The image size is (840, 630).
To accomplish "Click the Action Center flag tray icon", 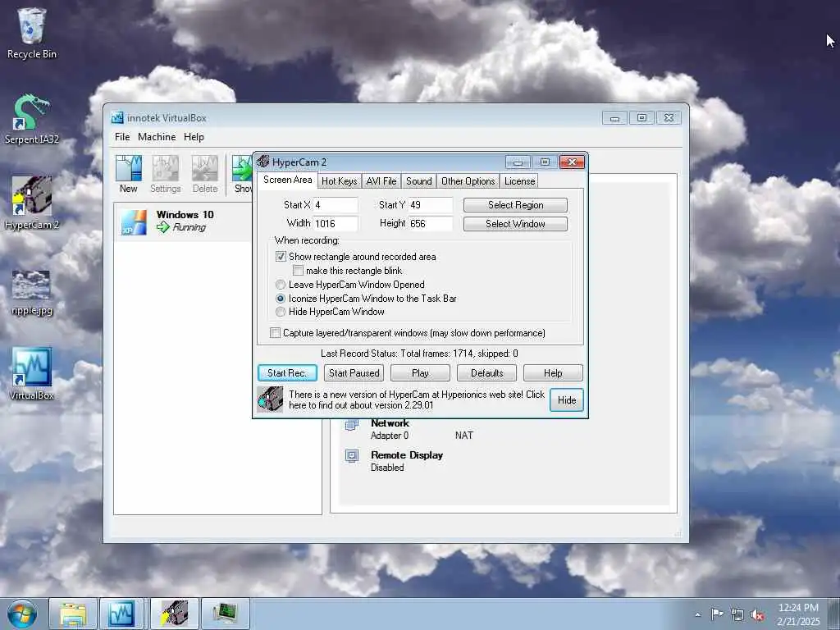I will (x=717, y=614).
